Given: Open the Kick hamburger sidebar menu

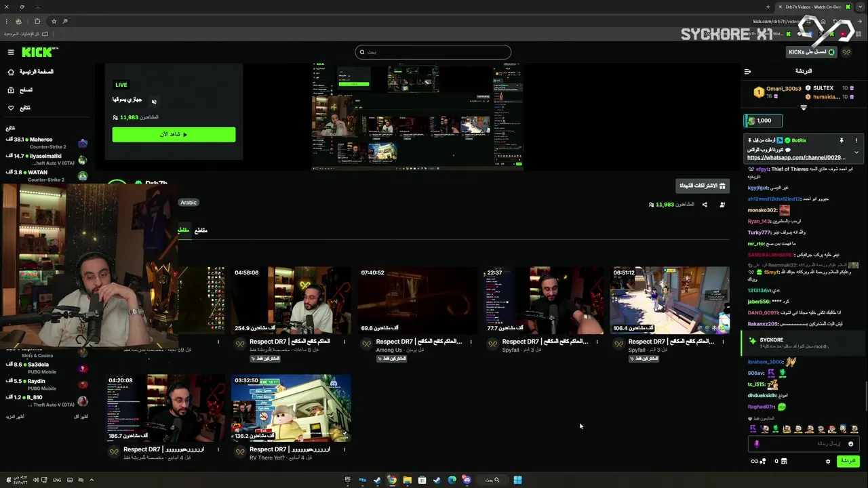Looking at the screenshot, I should [x=11, y=52].
